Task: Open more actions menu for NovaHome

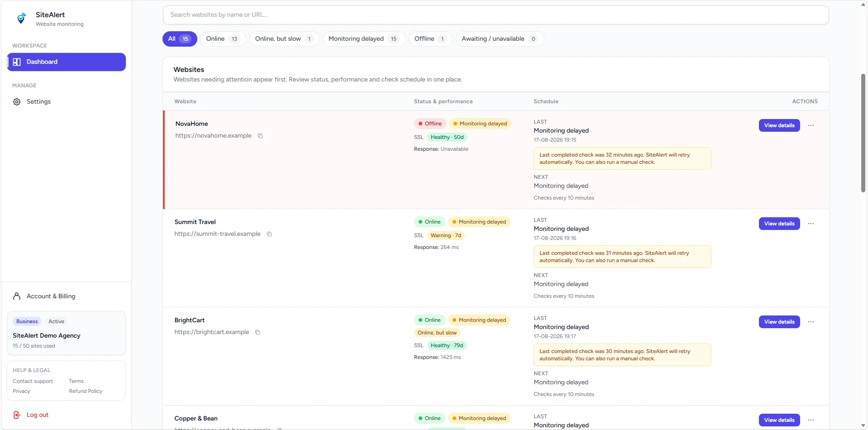Action: (x=811, y=125)
